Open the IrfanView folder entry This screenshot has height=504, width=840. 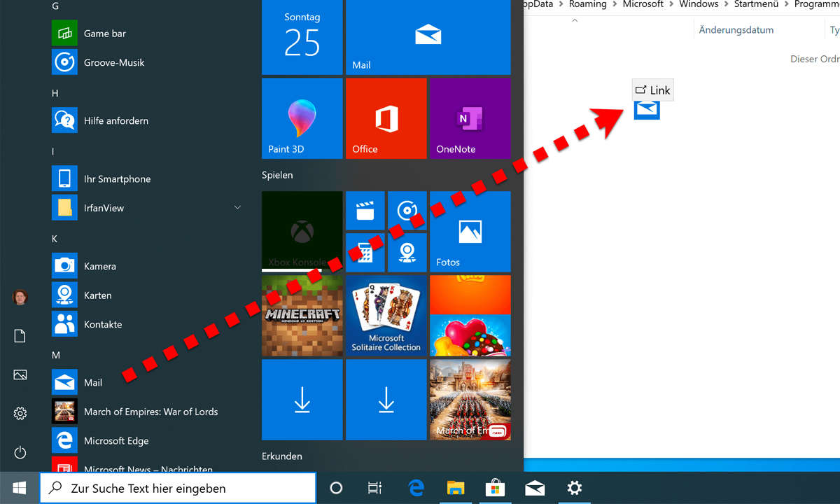[x=147, y=208]
